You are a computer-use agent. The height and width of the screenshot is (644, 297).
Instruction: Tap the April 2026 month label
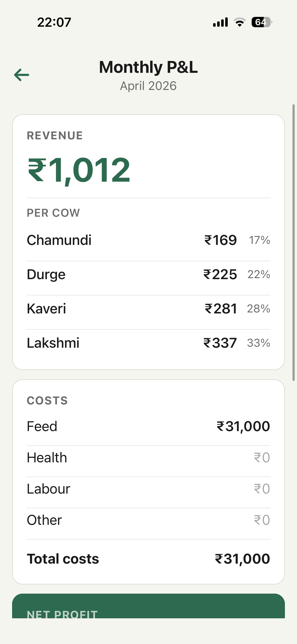[148, 86]
